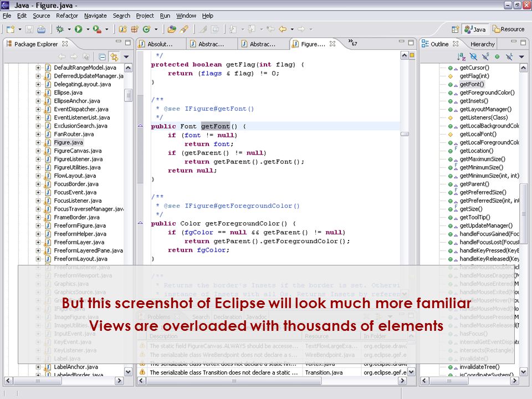Open the Package Explorer view menu dropdown
Screen dimensions: 532x399
point(126,57)
